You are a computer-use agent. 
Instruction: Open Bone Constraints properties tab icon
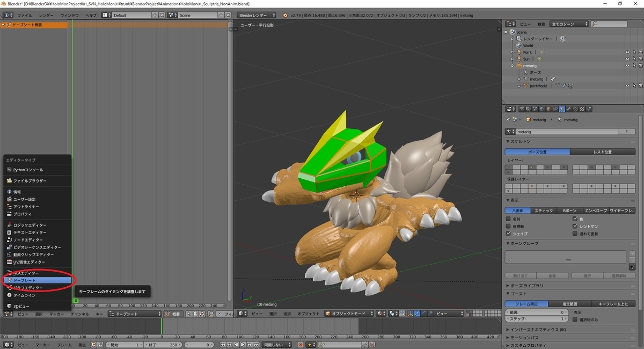575,109
